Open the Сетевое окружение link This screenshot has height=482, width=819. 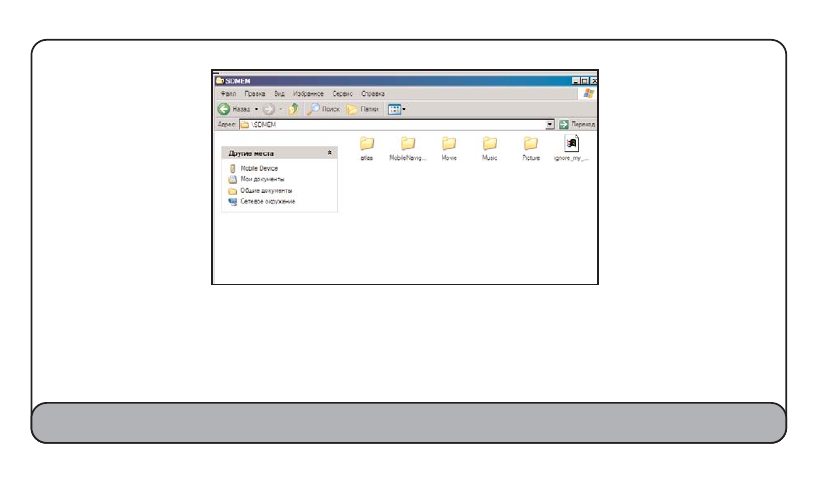tap(268, 201)
